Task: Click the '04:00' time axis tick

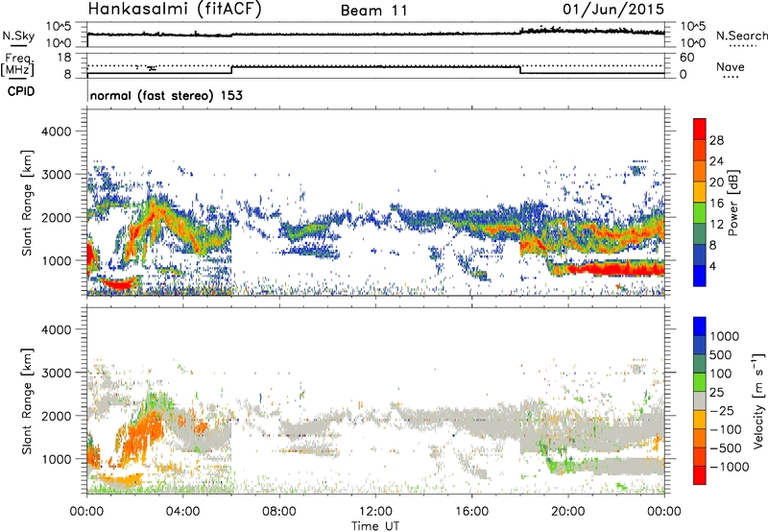Action: (183, 512)
